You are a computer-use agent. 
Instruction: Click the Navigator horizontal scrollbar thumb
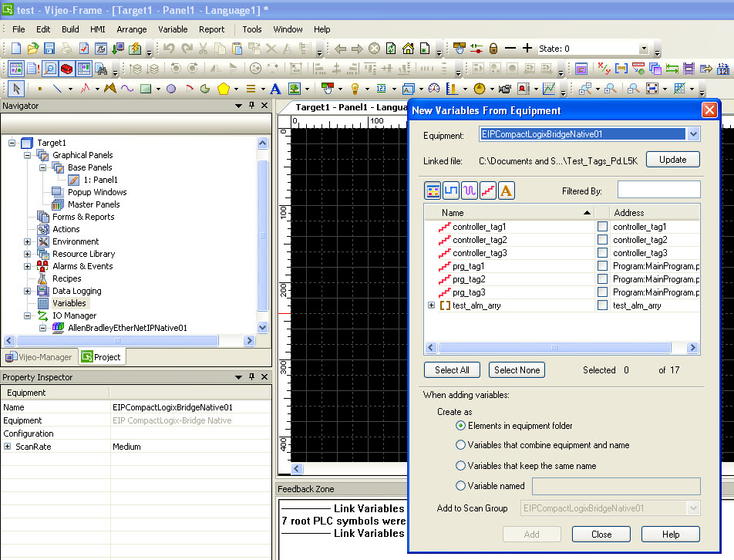coord(117,340)
